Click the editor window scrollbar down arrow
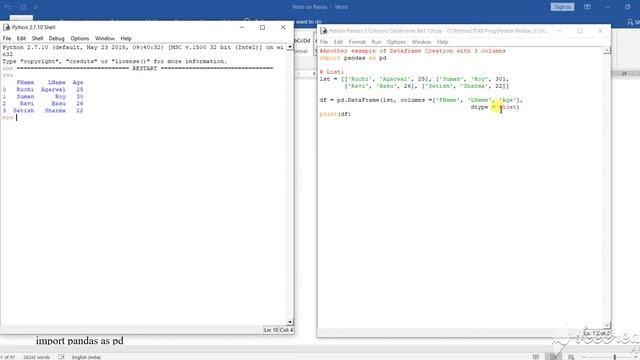Screen dimensions: 640x360 pyautogui.click(x=607, y=325)
